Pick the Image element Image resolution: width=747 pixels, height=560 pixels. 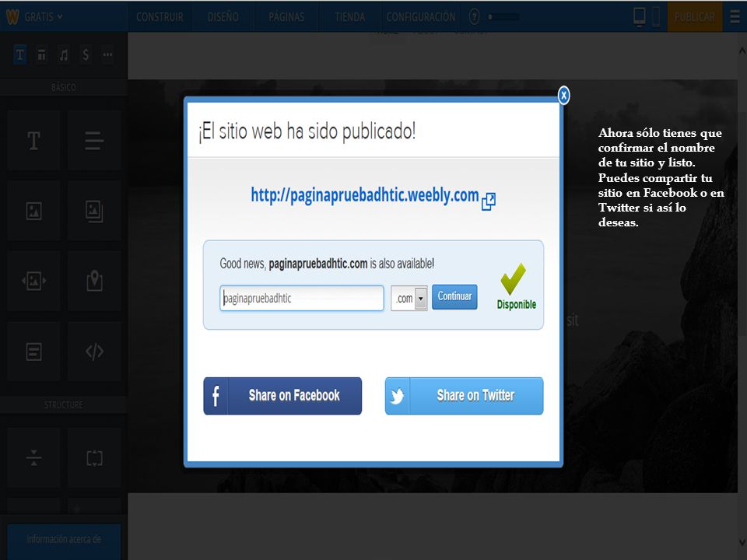pyautogui.click(x=33, y=211)
